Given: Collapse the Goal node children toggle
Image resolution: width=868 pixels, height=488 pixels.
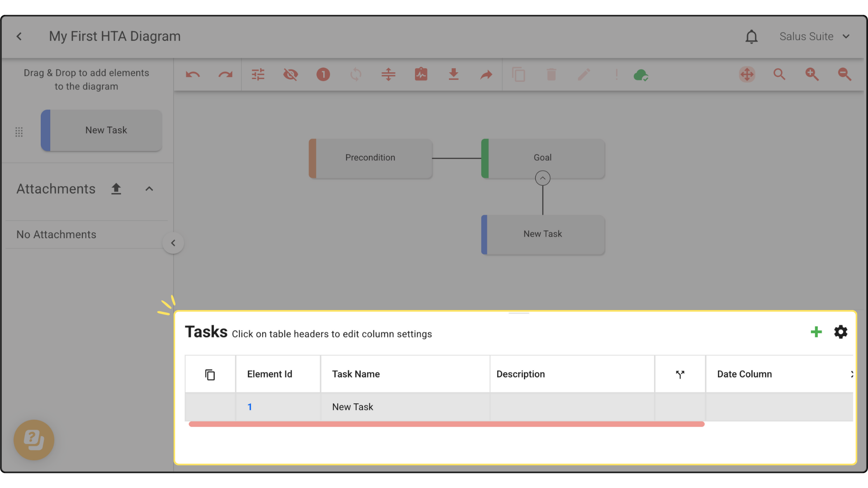Looking at the screenshot, I should pos(542,178).
